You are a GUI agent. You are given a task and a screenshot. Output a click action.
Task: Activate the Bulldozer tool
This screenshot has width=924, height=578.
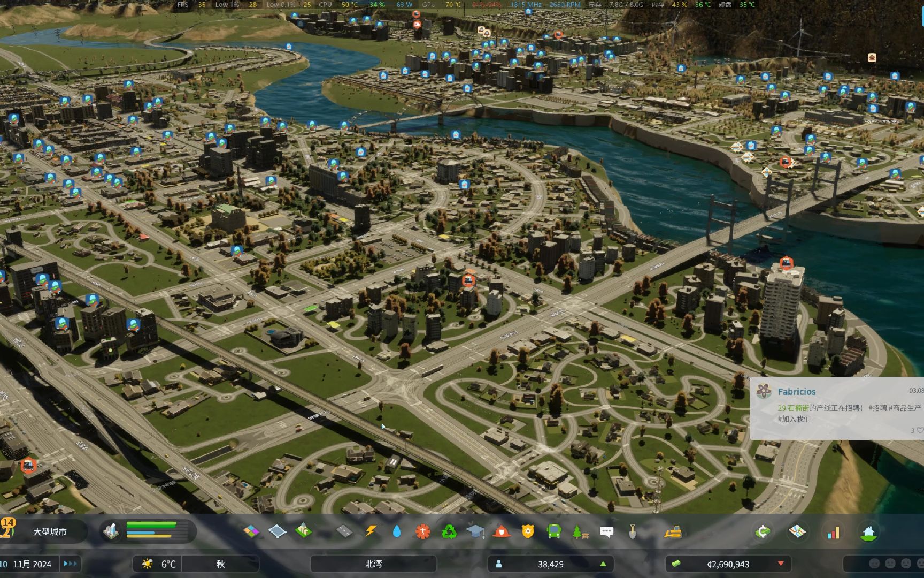click(x=673, y=531)
